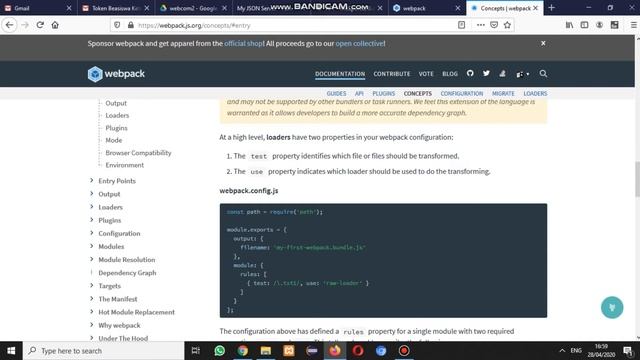Open the LOADERS sub-navigation link
Image resolution: width=640 pixels, height=360 pixels.
(x=535, y=93)
